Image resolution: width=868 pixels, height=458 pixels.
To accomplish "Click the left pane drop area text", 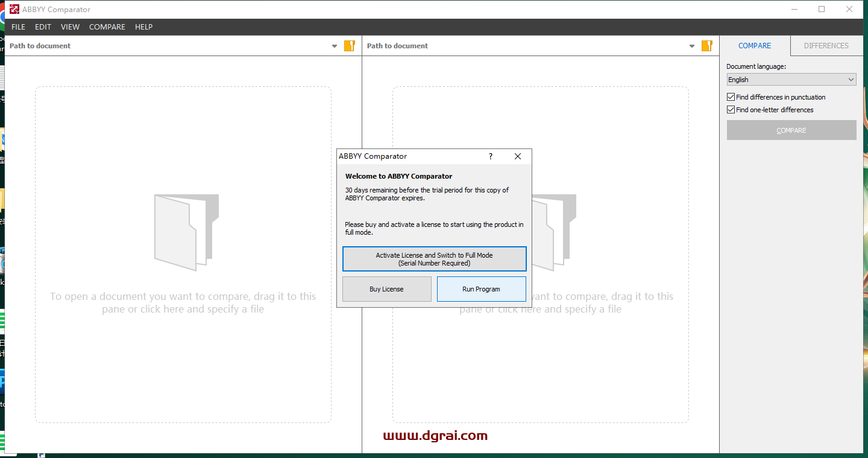I will coord(183,303).
